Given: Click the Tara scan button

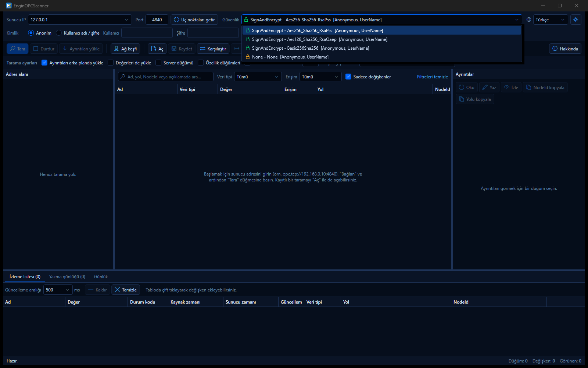Looking at the screenshot, I should coord(17,49).
